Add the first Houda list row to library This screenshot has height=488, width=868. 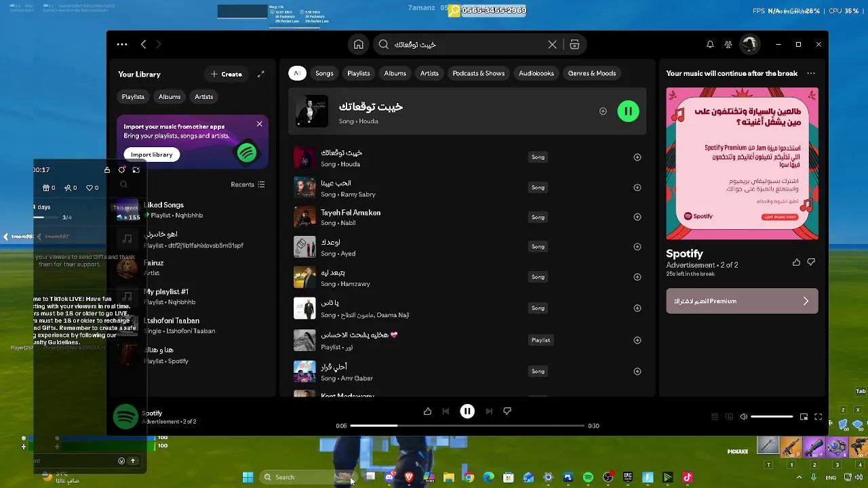tap(637, 157)
